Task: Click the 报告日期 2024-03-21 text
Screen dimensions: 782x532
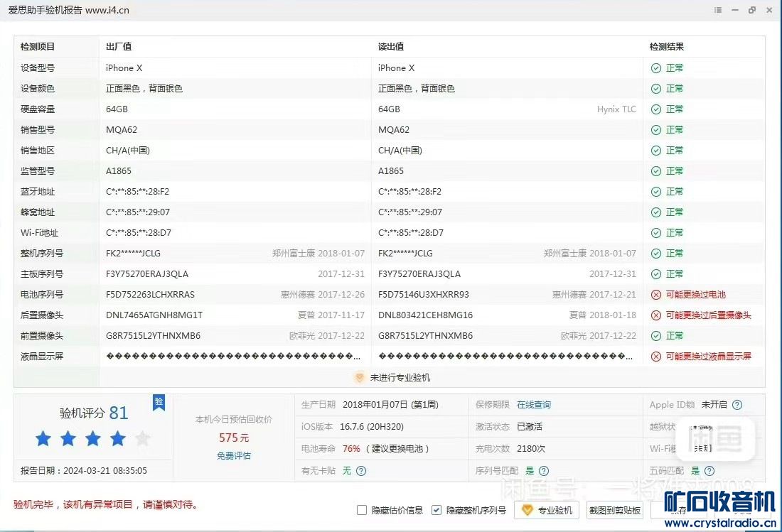Action: pos(84,471)
